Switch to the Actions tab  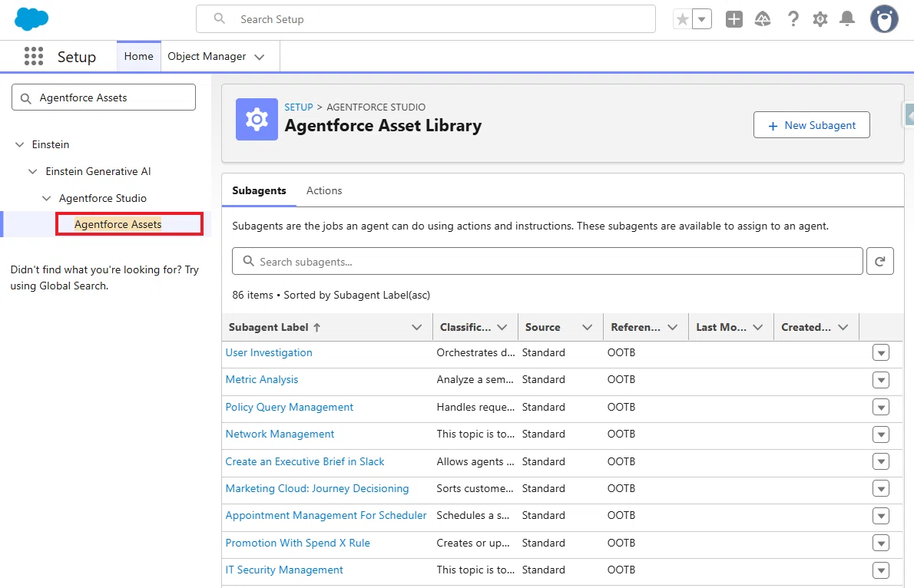tap(324, 190)
